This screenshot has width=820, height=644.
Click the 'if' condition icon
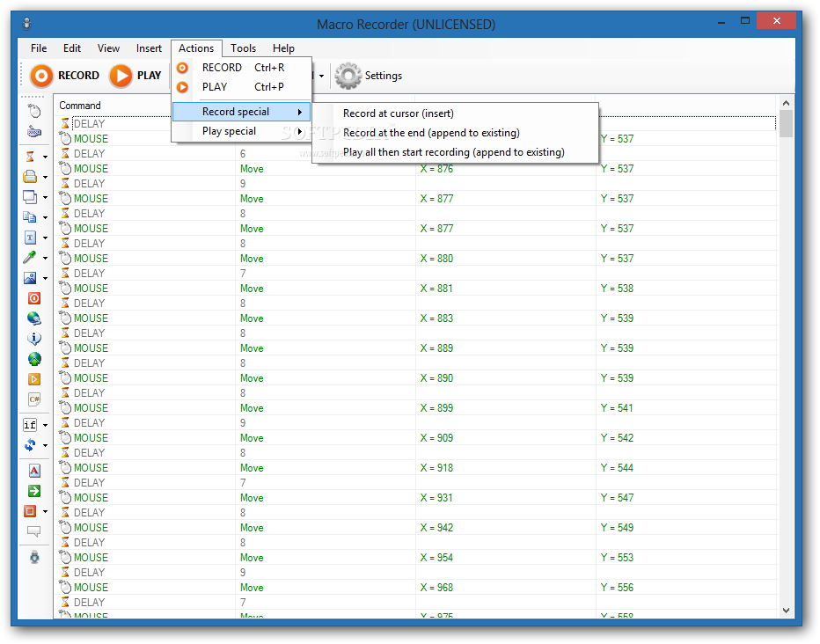[x=30, y=425]
